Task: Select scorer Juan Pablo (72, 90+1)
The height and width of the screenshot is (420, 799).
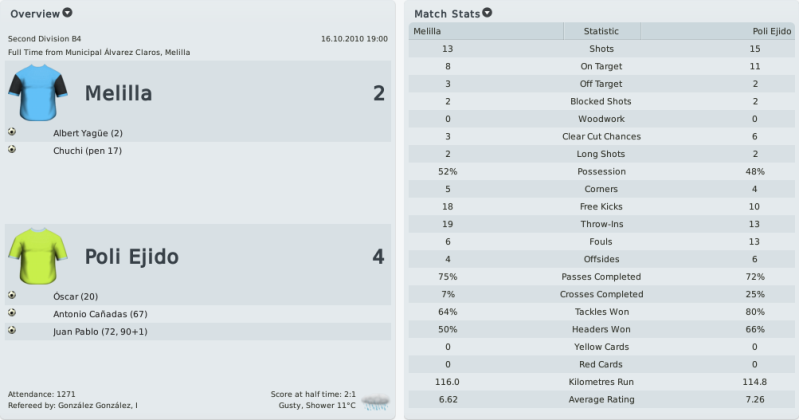Action: pos(100,332)
